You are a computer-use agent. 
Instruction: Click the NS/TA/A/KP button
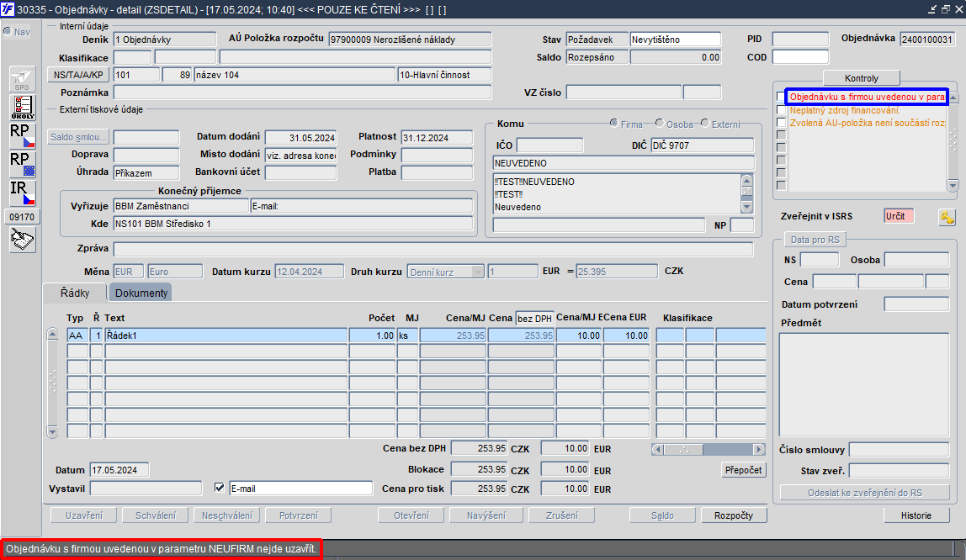[x=78, y=75]
